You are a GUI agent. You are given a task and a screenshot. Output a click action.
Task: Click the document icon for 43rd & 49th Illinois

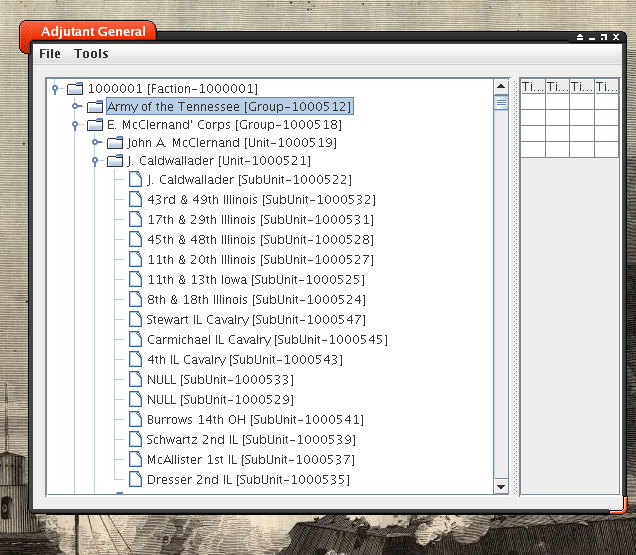point(135,200)
